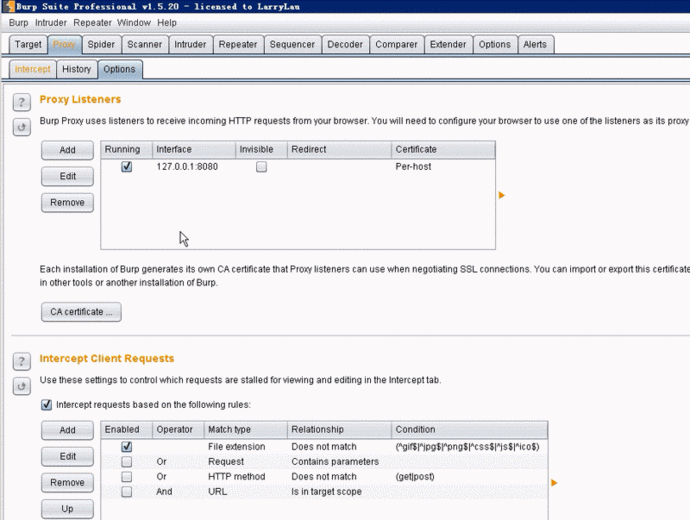The height and width of the screenshot is (520, 690).
Task: Go to the Intruder tool tab
Action: [190, 44]
